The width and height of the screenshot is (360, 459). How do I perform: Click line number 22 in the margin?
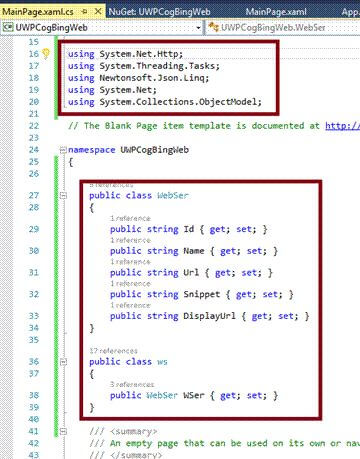coord(34,126)
